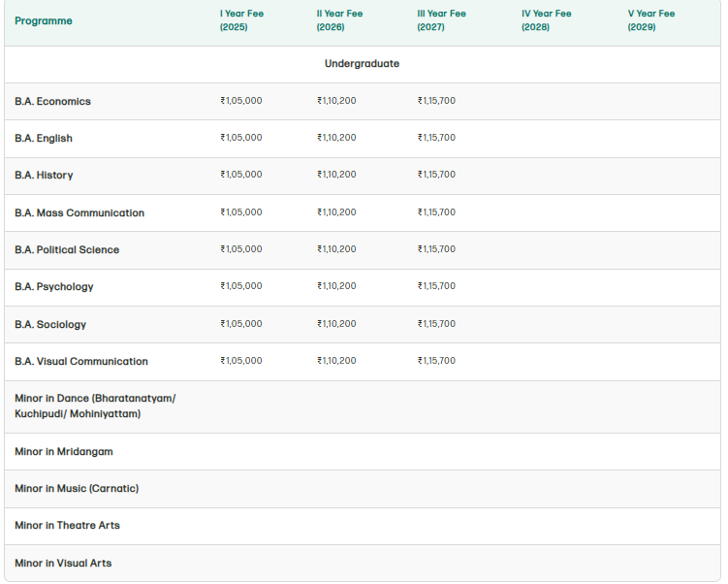Screen dimensions: 728x584
Task: Select the Minor in Visual Arts row
Action: pos(63,564)
